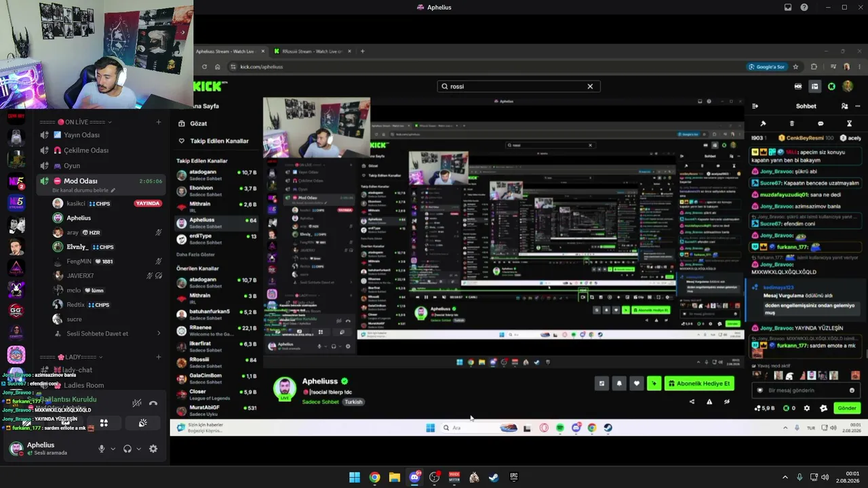Open microphone input options arrow
868x488 pixels.
113,449
